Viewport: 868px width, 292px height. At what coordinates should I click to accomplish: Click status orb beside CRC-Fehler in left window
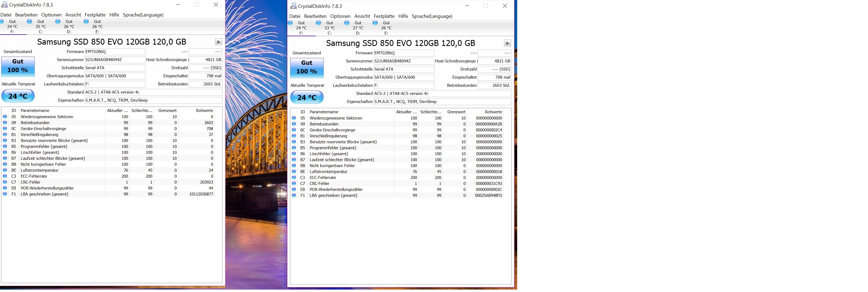coord(5,182)
